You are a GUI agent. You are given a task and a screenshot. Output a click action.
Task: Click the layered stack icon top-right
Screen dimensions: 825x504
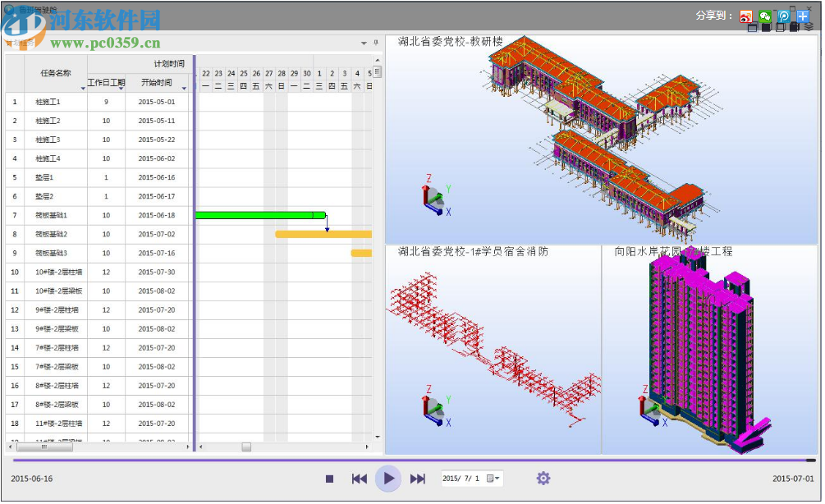coord(809,28)
